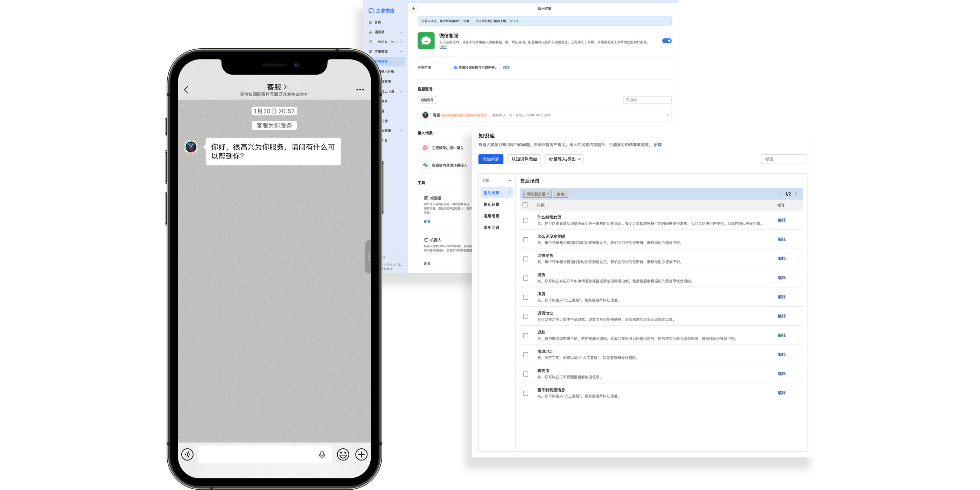Tap the emoji smiley icon in chat
This screenshot has height=490, width=980.
343,454
